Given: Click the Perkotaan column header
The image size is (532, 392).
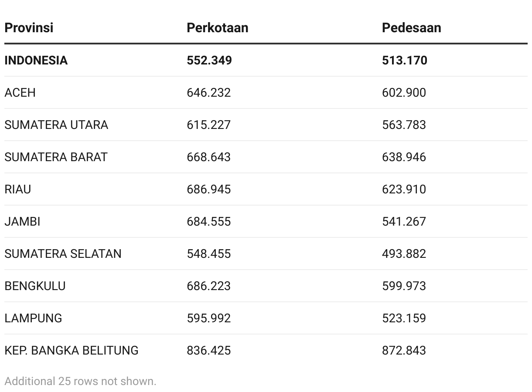Looking at the screenshot, I should (x=218, y=27).
